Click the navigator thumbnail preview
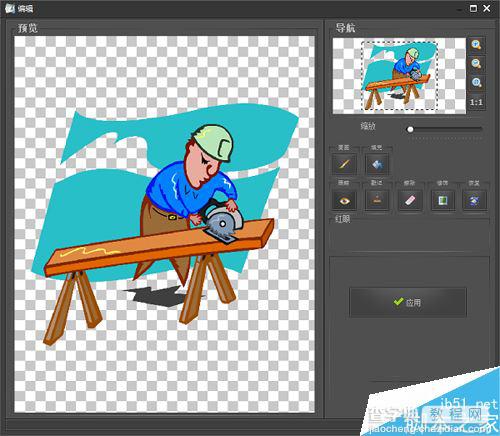500x436 pixels. (x=399, y=76)
